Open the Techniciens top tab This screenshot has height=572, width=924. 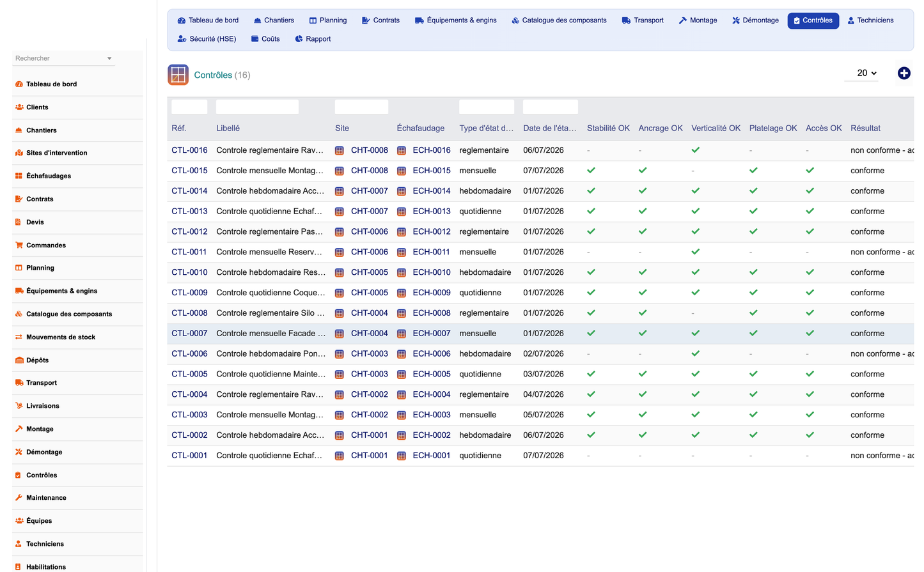[x=870, y=20]
